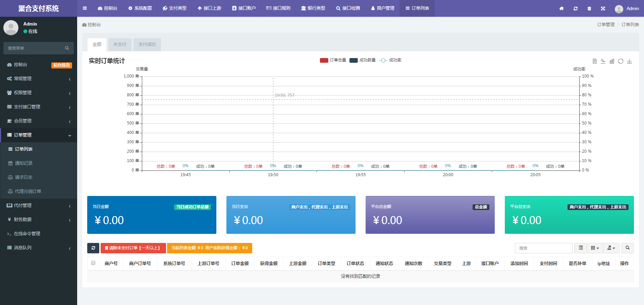The image size is (644, 305).
Task: Toggle the 订单总量 legend series
Action: click(333, 60)
